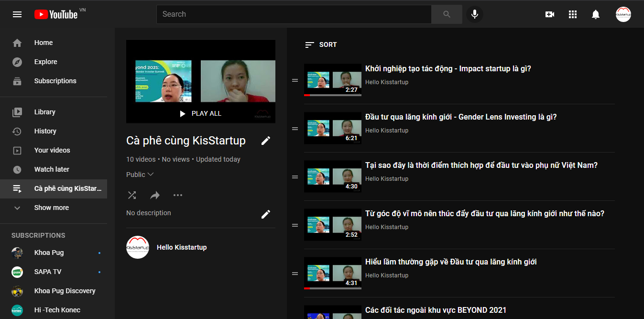Image resolution: width=644 pixels, height=319 pixels.
Task: Open the video thumbnail with 6:21 duration
Action: 333,128
